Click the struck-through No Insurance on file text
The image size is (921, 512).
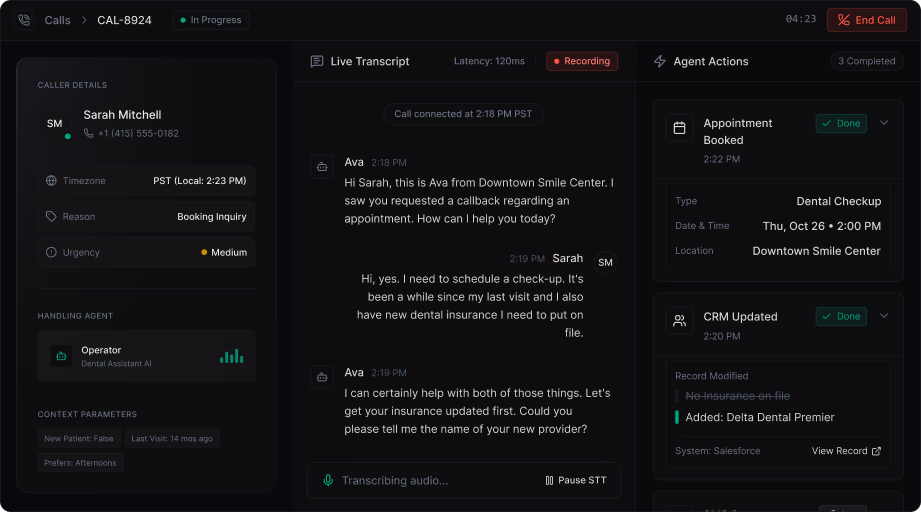[x=738, y=396]
